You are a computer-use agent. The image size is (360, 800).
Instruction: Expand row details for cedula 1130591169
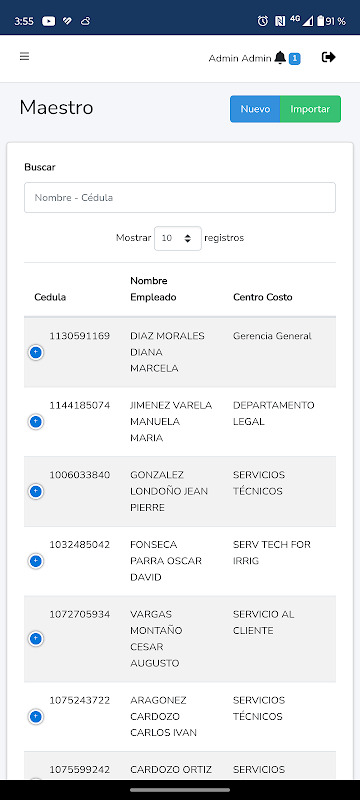pyautogui.click(x=35, y=353)
